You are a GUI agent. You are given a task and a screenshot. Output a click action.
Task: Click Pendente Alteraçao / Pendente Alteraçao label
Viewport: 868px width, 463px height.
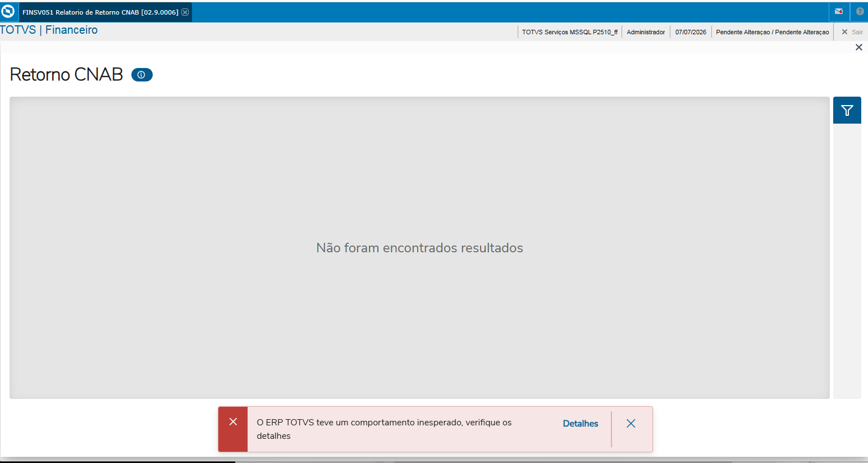(x=773, y=32)
